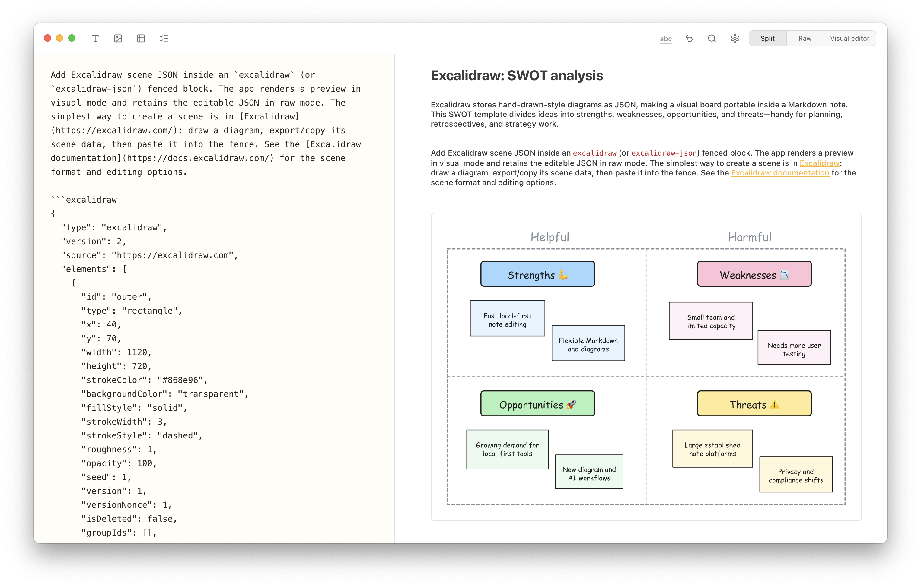Click the insert table icon
The image size is (921, 588).
(141, 38)
